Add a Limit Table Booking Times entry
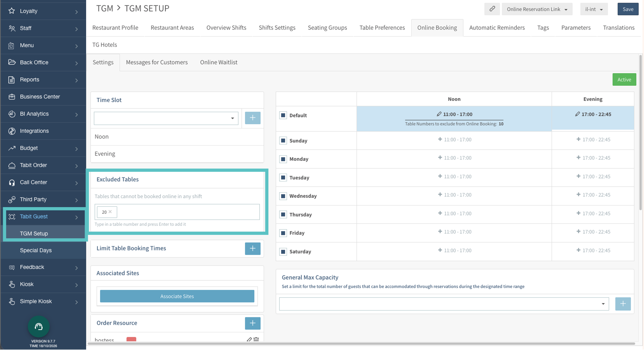This screenshot has width=644, height=350. pyautogui.click(x=252, y=248)
